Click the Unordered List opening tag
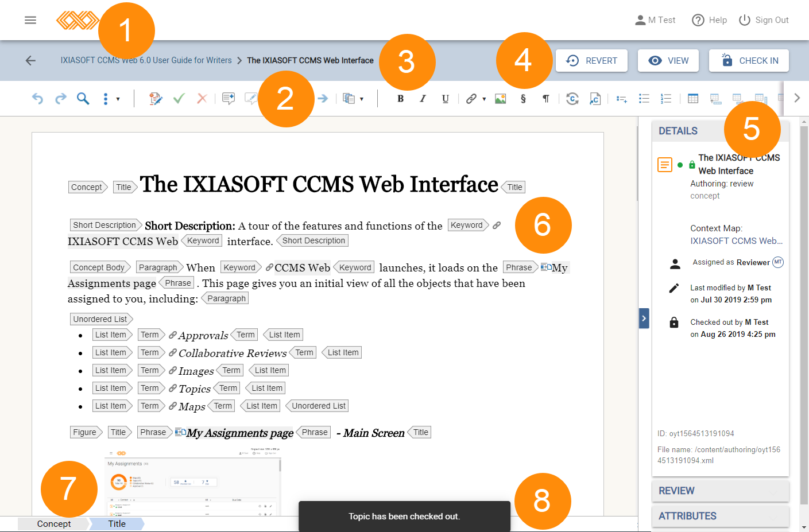The image size is (809, 532). 101,319
